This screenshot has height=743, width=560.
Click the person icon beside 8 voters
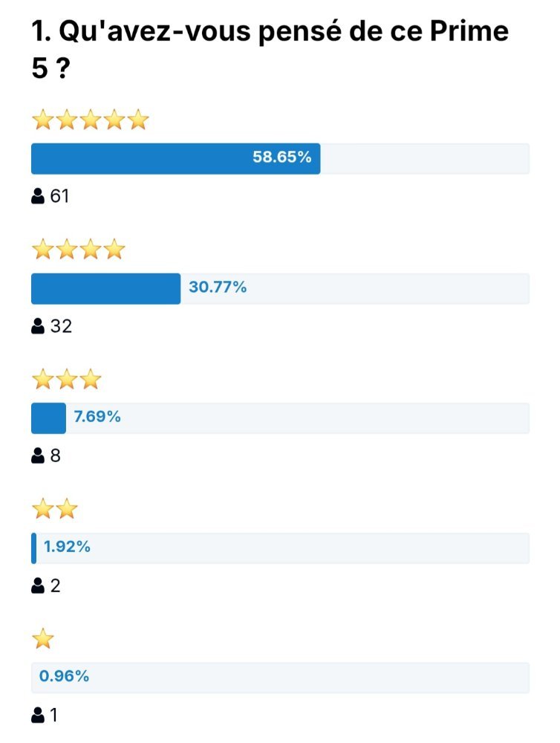pos(38,455)
